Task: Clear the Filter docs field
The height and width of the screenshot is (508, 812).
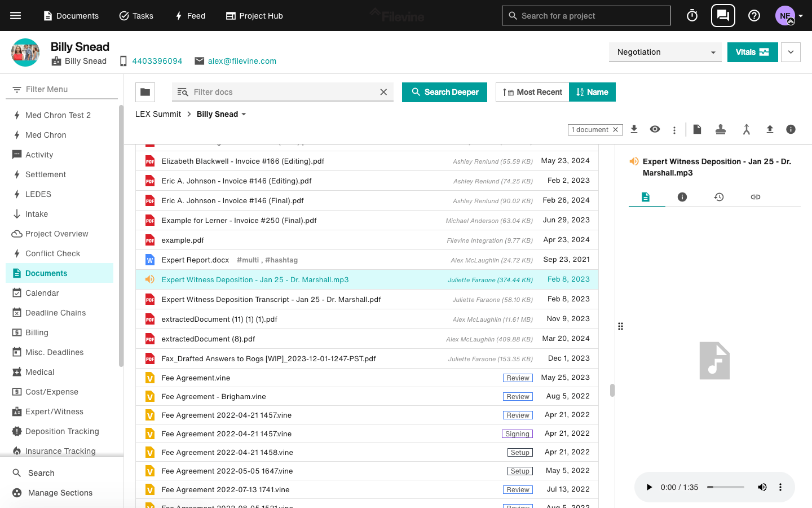Action: click(383, 92)
